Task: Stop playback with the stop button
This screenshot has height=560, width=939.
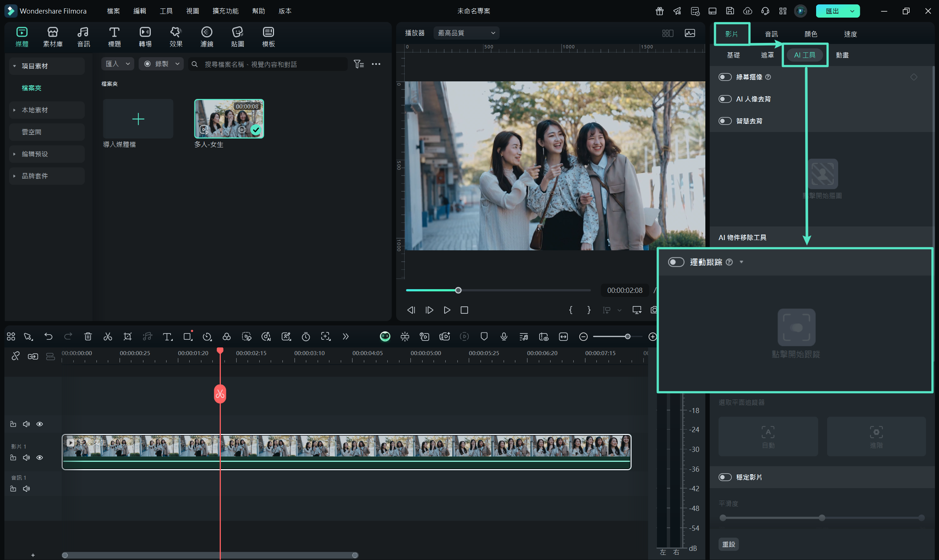Action: [x=464, y=310]
